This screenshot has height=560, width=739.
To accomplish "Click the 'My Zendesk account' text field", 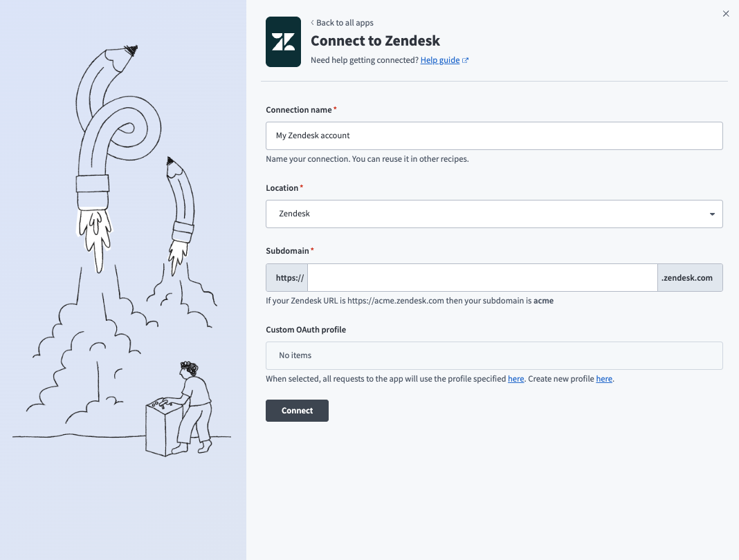I will (x=494, y=136).
